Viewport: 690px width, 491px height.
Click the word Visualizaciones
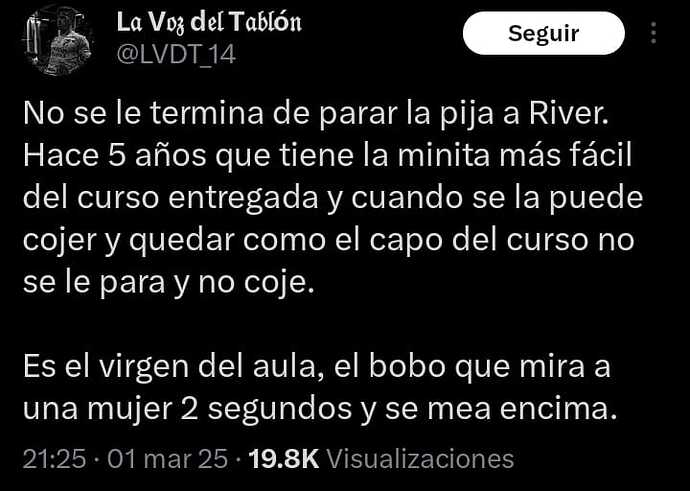(421, 459)
